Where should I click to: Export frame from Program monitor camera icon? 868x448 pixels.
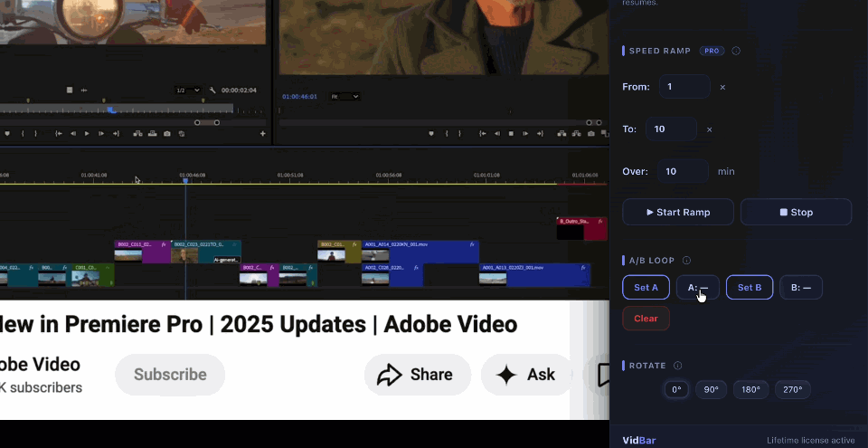pos(591,134)
